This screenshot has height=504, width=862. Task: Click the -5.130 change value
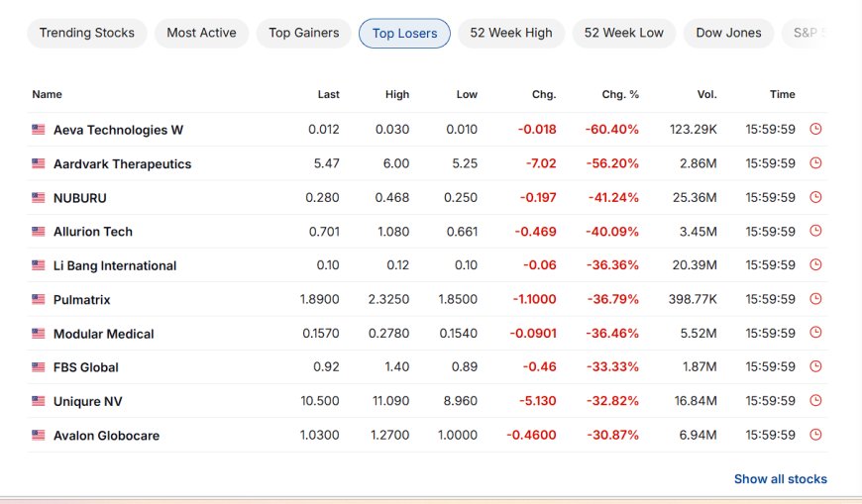tap(538, 401)
